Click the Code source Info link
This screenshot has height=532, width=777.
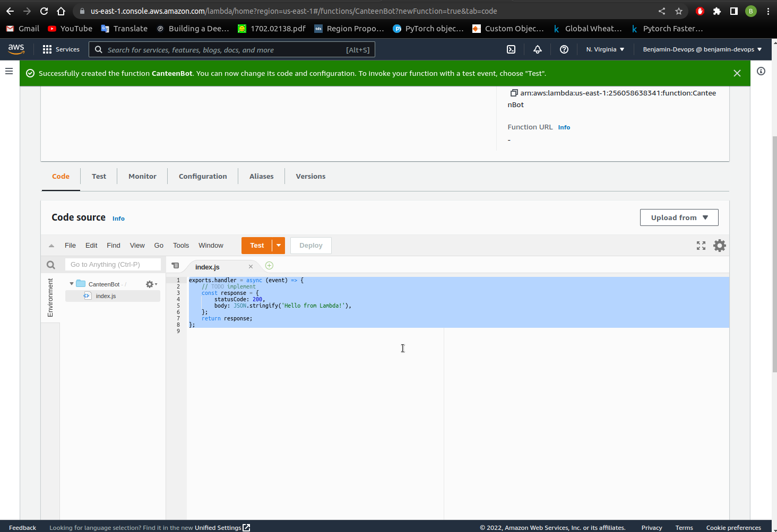(x=118, y=219)
